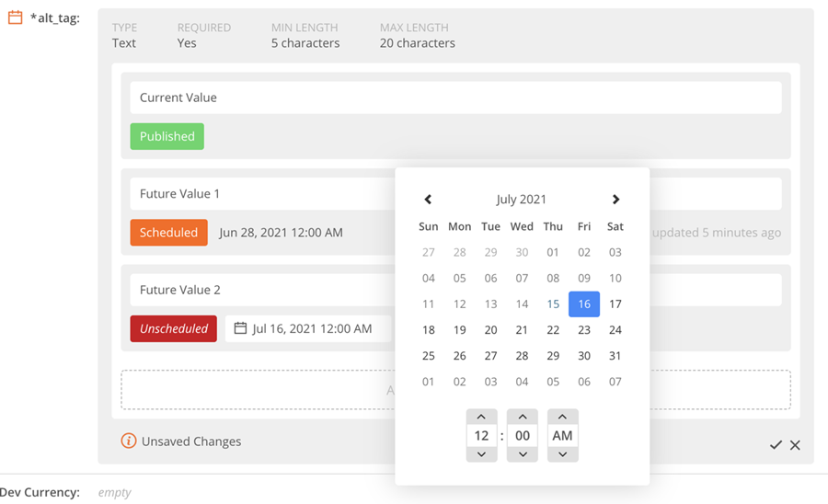Increase the minutes with up arrow
The image size is (828, 504).
pyautogui.click(x=522, y=418)
